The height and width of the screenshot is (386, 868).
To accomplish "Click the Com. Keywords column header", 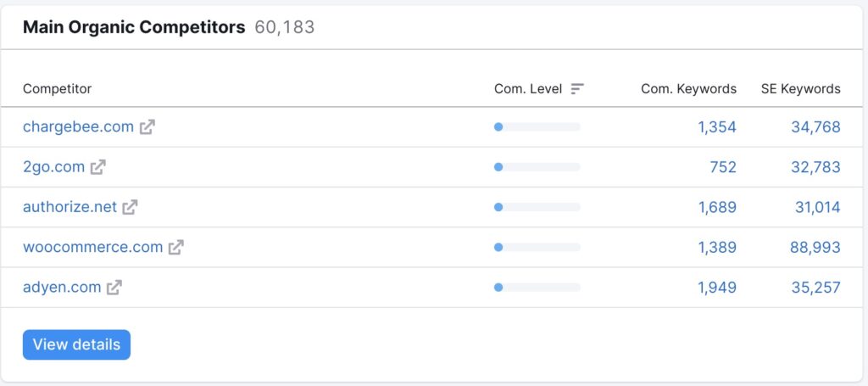I will (688, 88).
